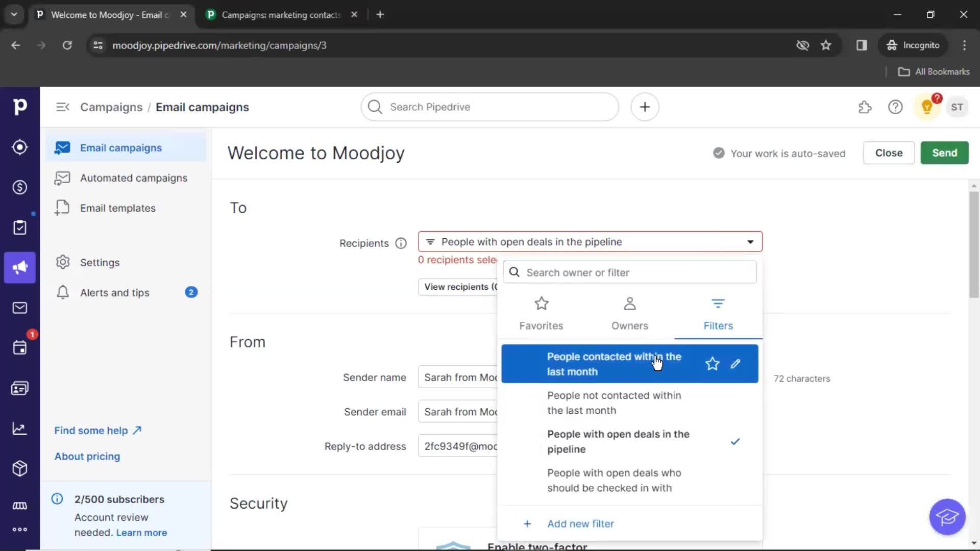This screenshot has width=980, height=551.
Task: Select People not contacted within the last month filter
Action: [x=615, y=403]
